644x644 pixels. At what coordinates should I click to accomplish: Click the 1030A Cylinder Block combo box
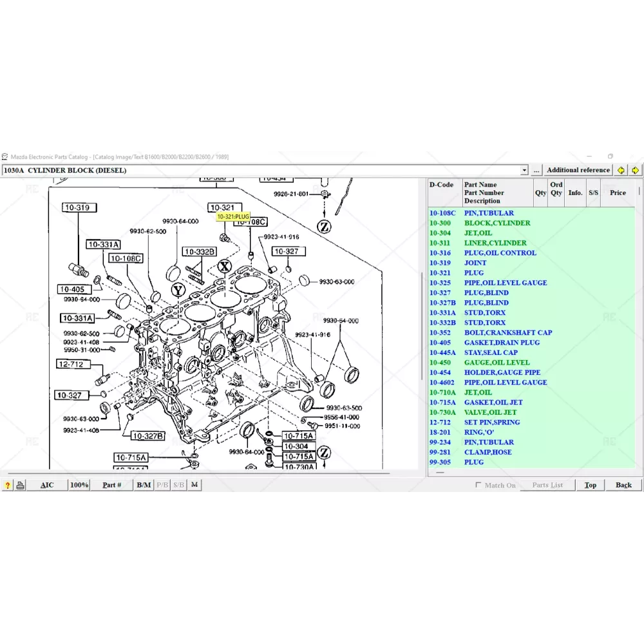coord(264,170)
